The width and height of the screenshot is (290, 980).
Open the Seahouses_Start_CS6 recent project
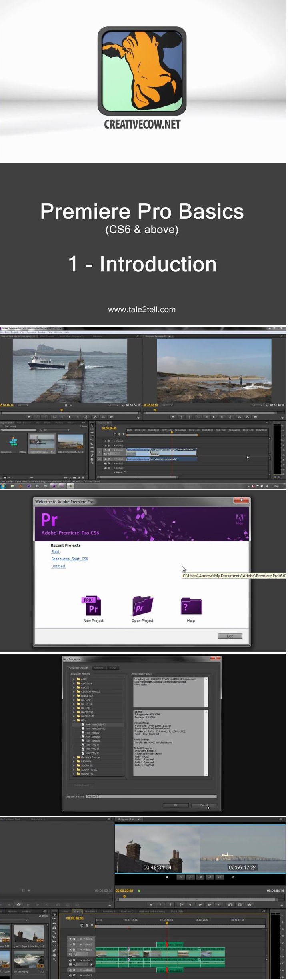pos(69,559)
